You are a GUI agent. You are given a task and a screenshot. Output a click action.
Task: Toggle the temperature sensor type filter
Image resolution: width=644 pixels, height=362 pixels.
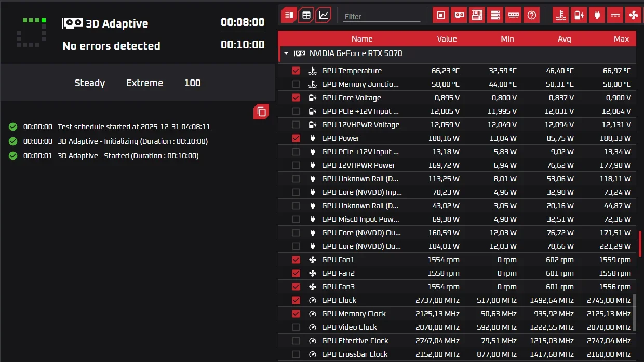pyautogui.click(x=560, y=15)
